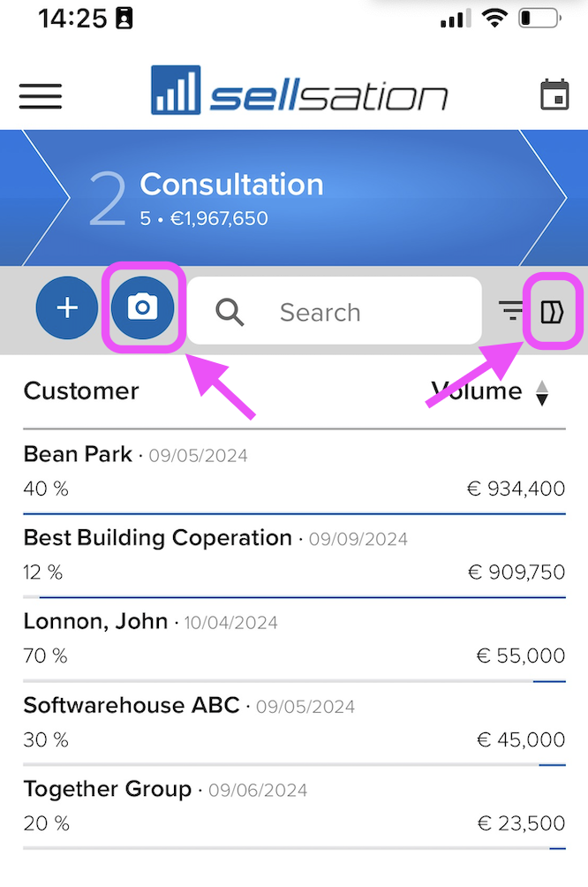
Task: Tap the blue plus add button
Action: pyautogui.click(x=67, y=307)
